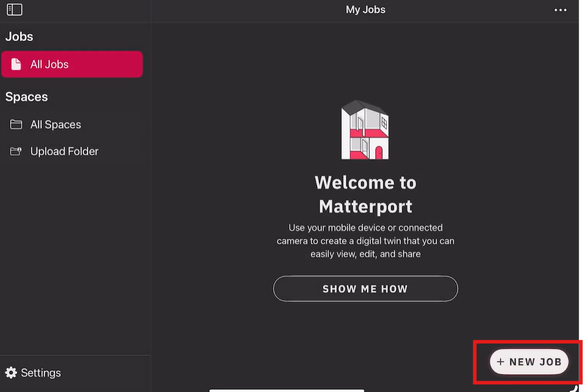Click the plus icon on New Job

click(x=500, y=362)
